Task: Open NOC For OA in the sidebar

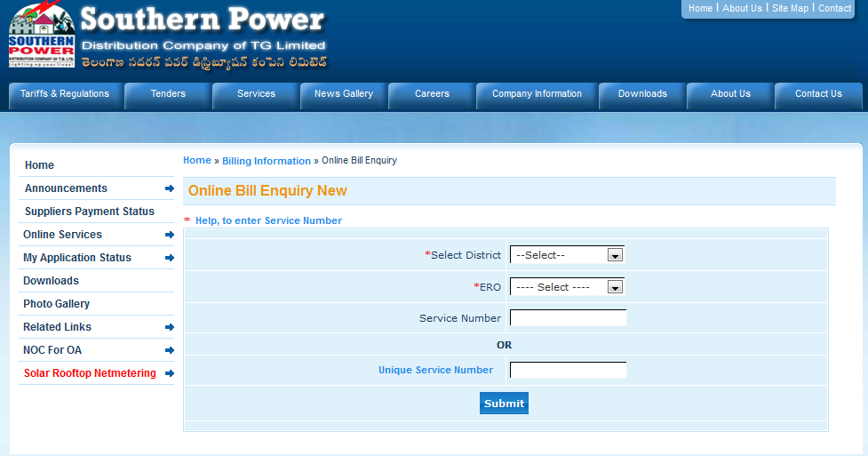Action: click(52, 350)
